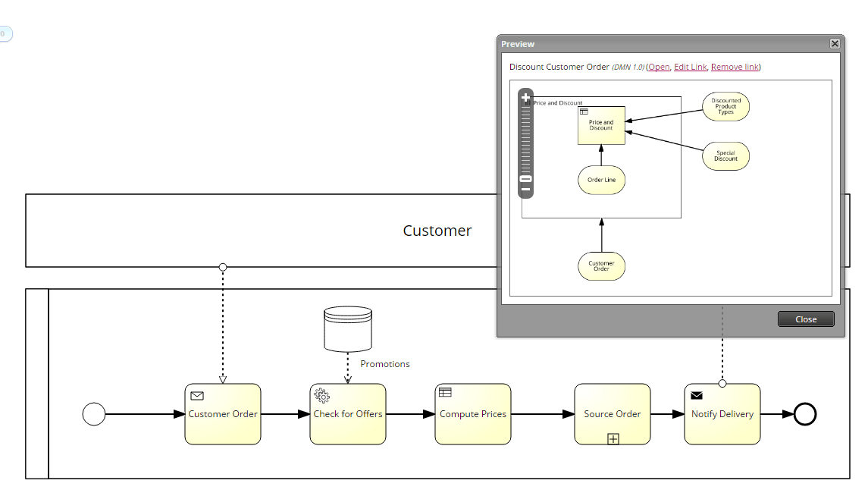Click the filled envelope icon on Notify Delivery

(x=697, y=395)
